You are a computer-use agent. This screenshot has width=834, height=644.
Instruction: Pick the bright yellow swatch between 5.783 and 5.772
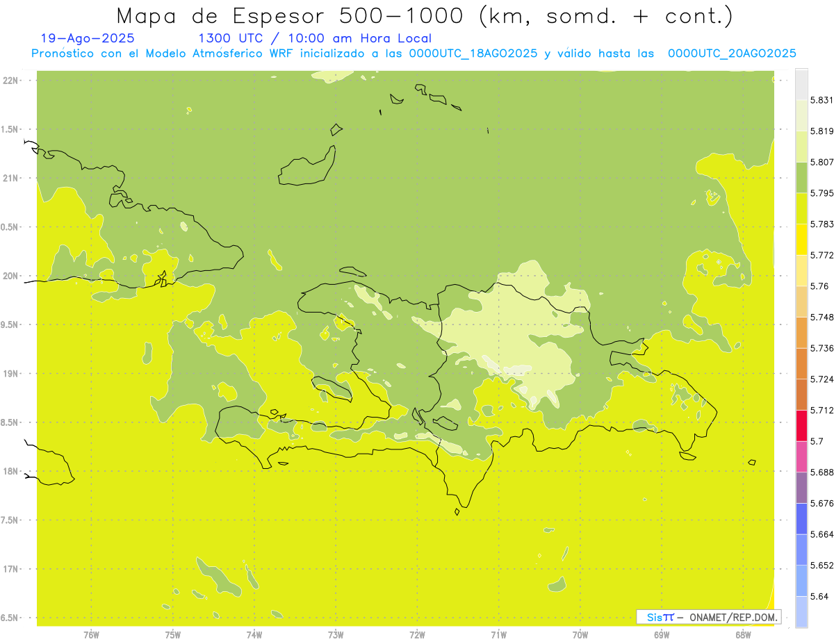801,240
